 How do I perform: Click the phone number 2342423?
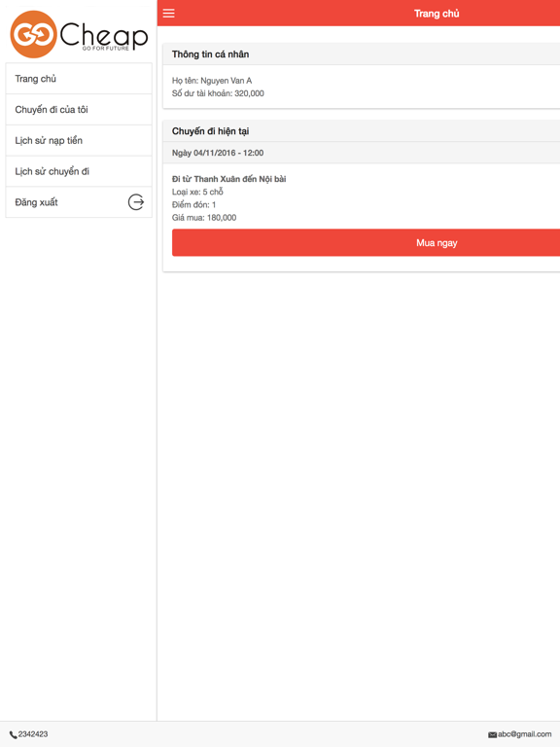point(33,734)
